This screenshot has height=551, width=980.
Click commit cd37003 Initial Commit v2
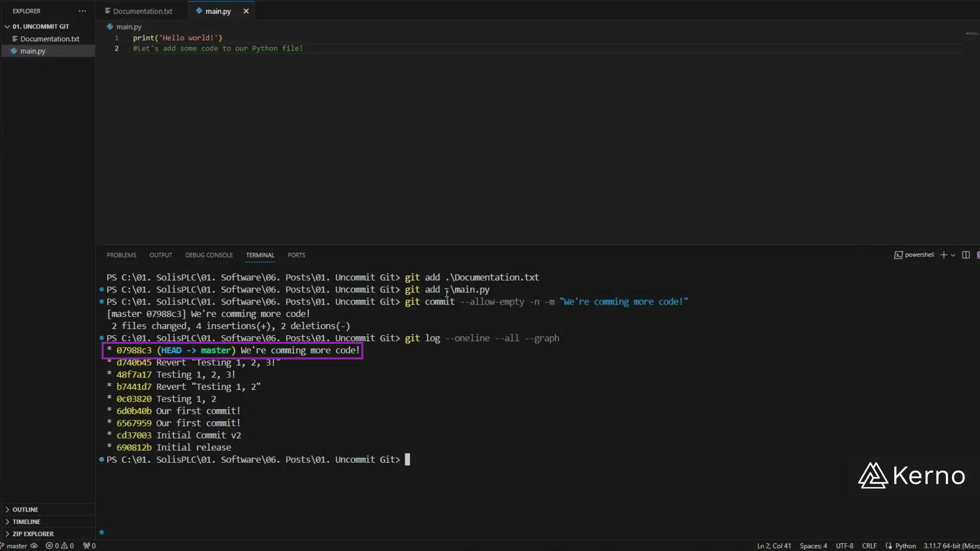[174, 436]
